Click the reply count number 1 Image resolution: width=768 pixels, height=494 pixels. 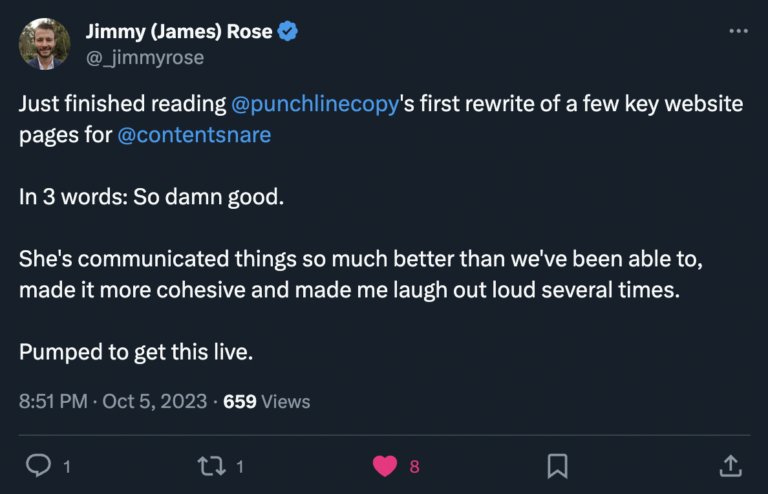coord(66,466)
